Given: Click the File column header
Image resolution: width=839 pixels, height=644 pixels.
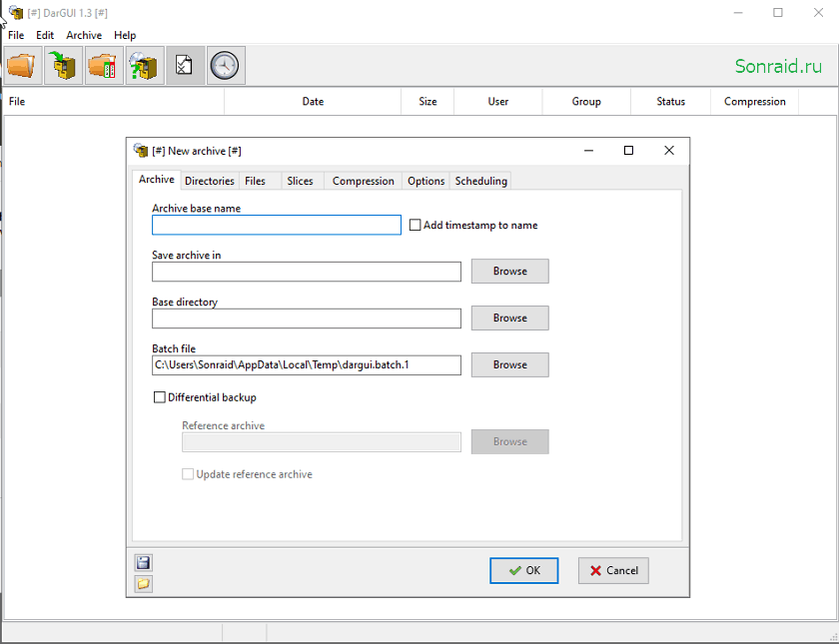Looking at the screenshot, I should click(x=114, y=102).
